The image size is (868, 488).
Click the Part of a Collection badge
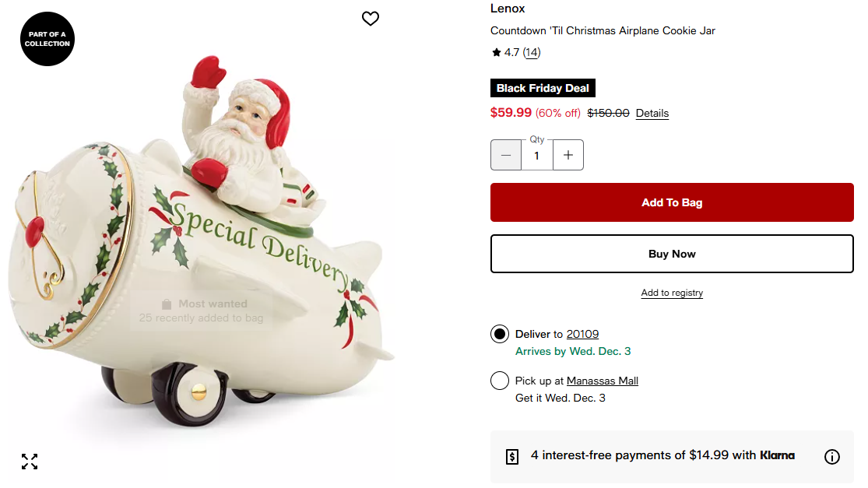click(47, 39)
